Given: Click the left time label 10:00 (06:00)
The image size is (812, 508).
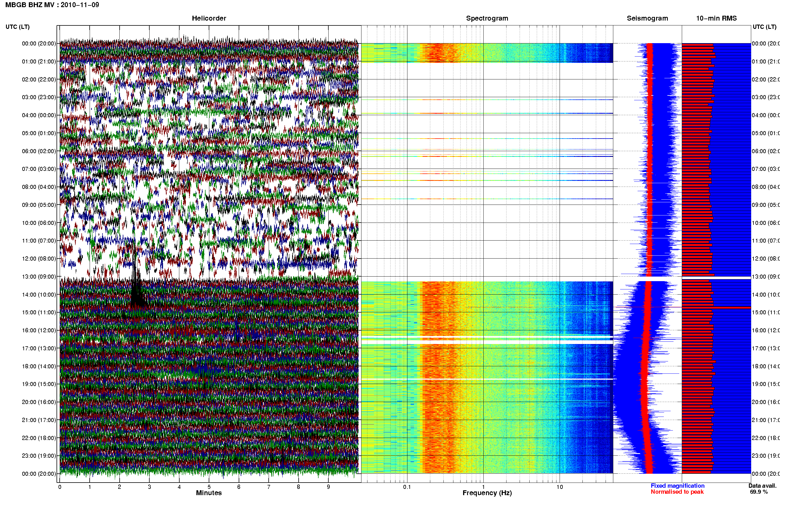Looking at the screenshot, I should pos(39,223).
